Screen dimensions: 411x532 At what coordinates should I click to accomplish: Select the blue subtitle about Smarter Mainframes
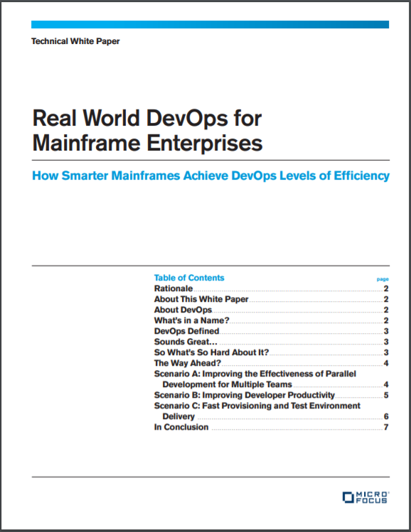click(210, 175)
